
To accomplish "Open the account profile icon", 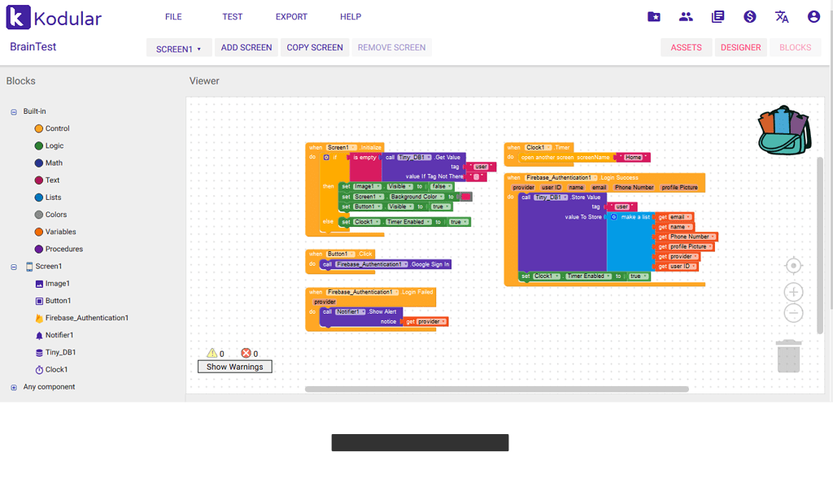I will [813, 16].
